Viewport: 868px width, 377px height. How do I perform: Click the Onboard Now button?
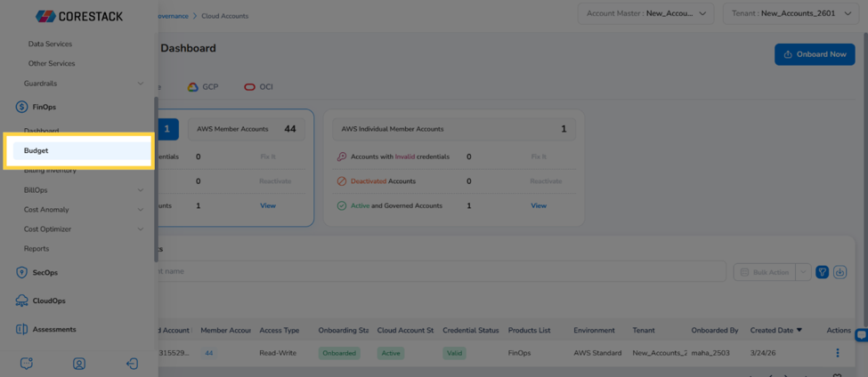click(x=815, y=54)
